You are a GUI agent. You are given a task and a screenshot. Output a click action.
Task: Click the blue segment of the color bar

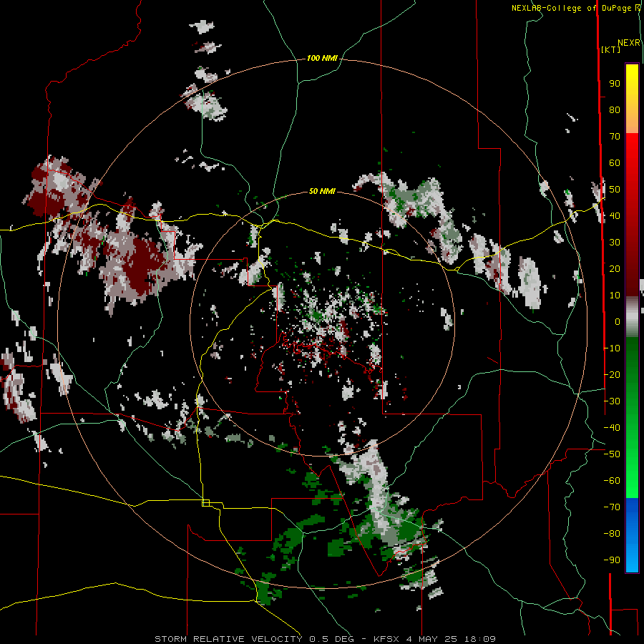(632, 534)
